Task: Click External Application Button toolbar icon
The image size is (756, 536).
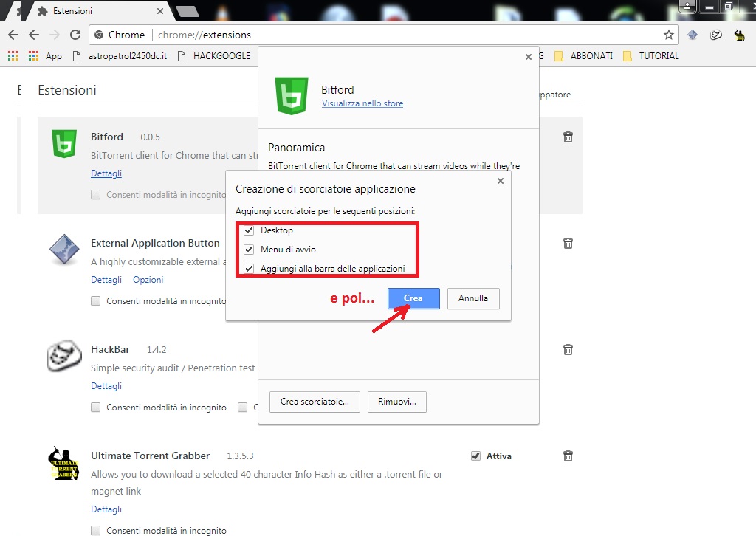Action: [693, 35]
